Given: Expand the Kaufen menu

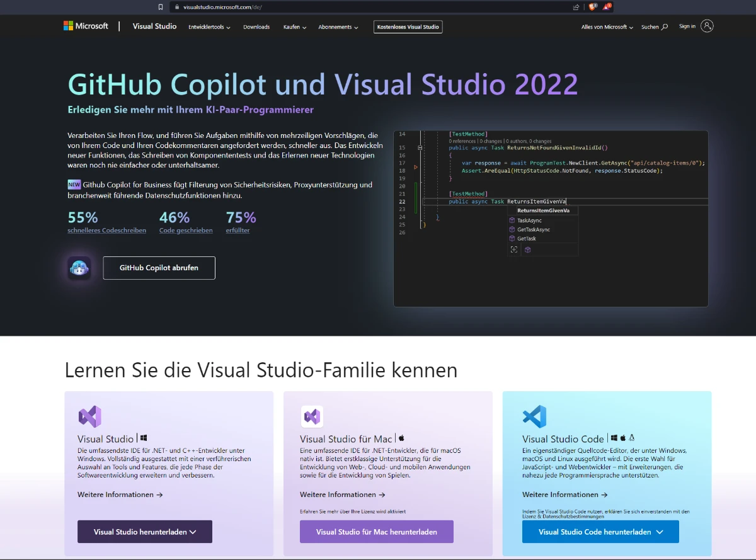Looking at the screenshot, I should (295, 27).
